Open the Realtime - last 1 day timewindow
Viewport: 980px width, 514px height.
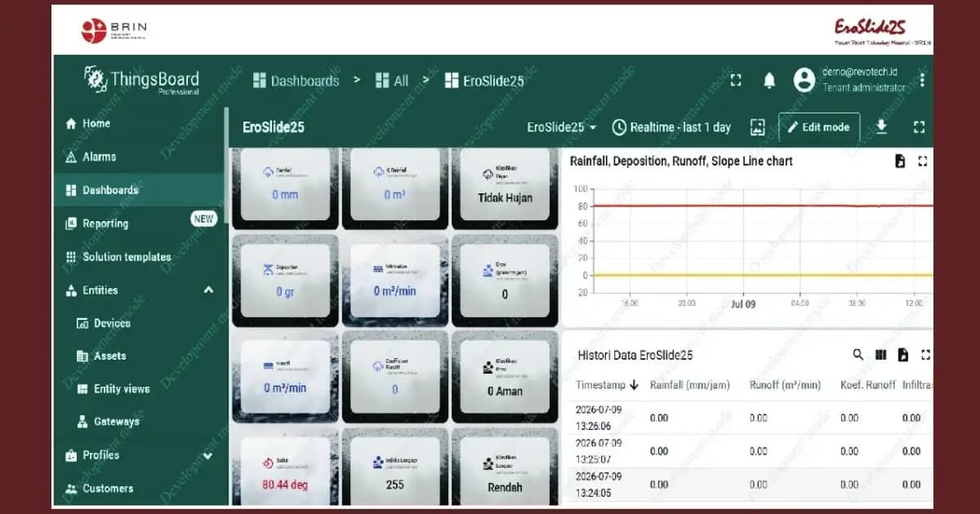click(671, 127)
